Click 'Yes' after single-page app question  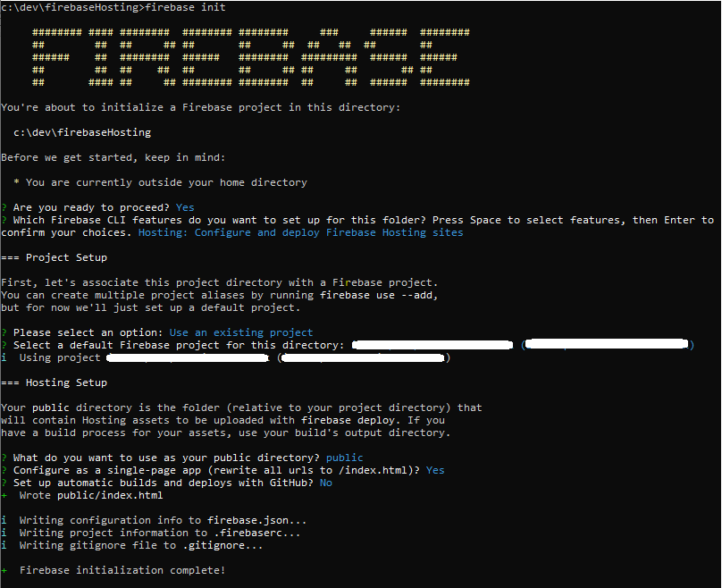click(x=435, y=470)
